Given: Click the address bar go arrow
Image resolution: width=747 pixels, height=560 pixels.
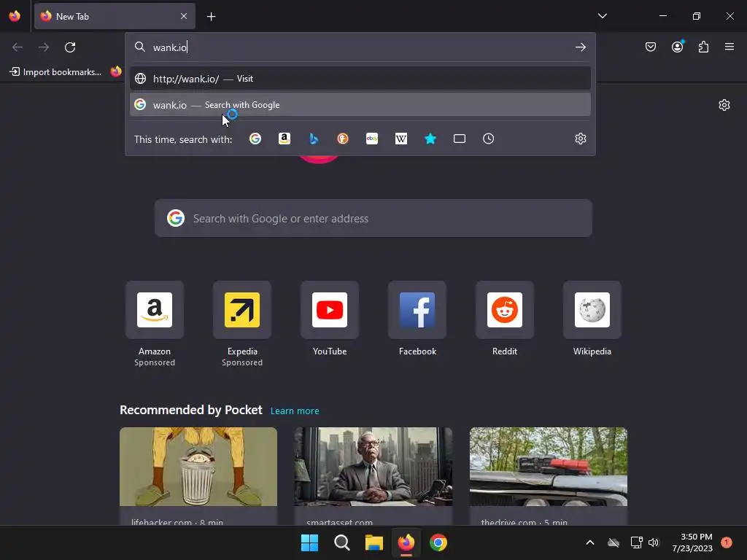Looking at the screenshot, I should point(580,47).
